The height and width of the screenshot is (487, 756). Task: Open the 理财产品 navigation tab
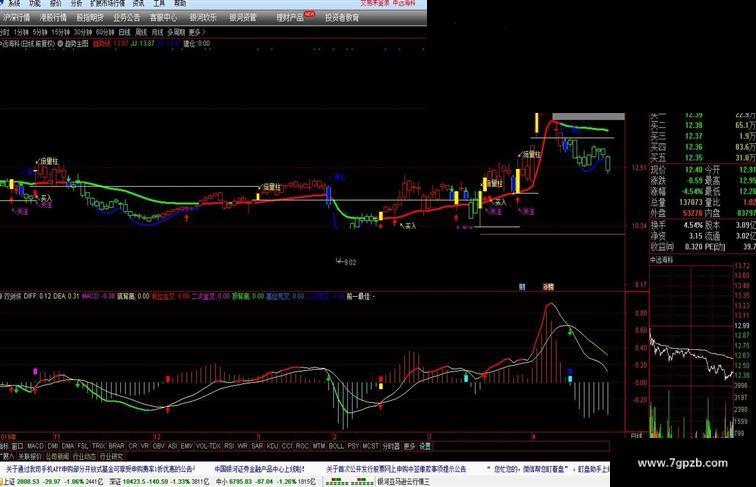click(290, 17)
